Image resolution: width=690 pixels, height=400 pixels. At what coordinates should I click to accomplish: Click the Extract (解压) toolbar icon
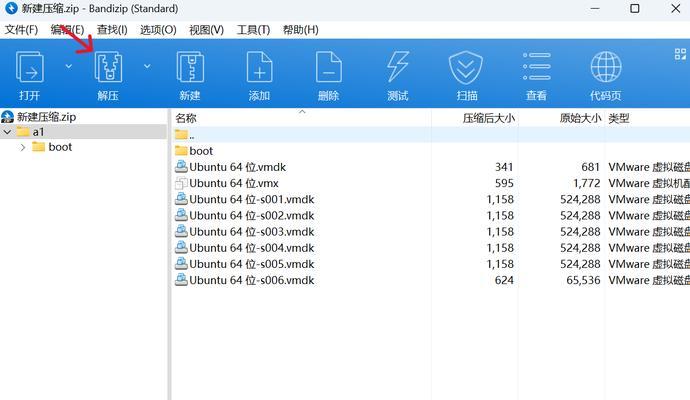click(108, 67)
